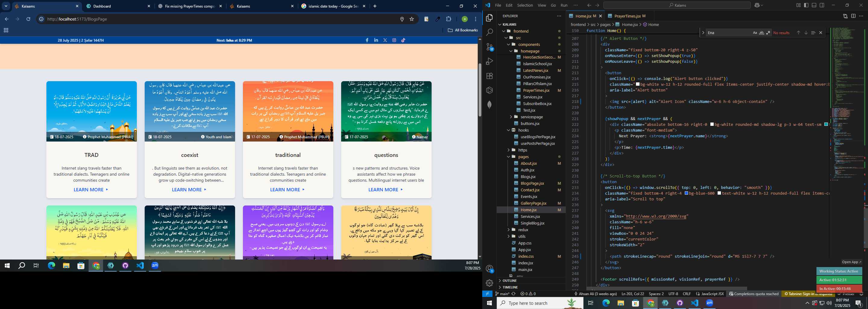The width and height of the screenshot is (868, 309).
Task: Toggle the Secondary Side Bar layout button
Action: 822,5
